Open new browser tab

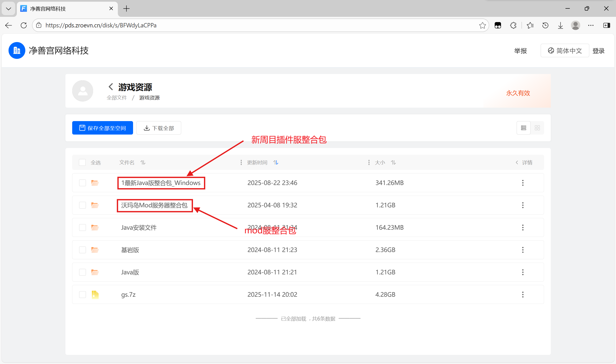[x=126, y=9]
